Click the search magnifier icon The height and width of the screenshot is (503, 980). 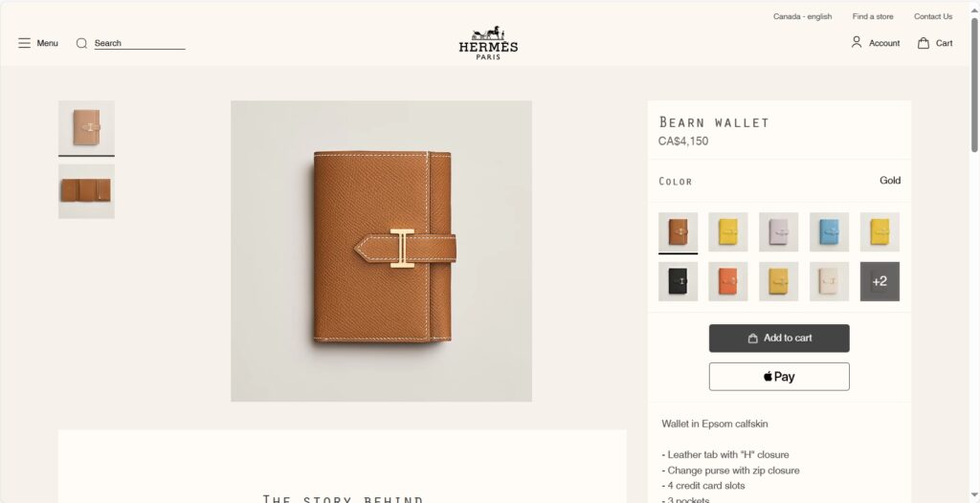pyautogui.click(x=81, y=43)
